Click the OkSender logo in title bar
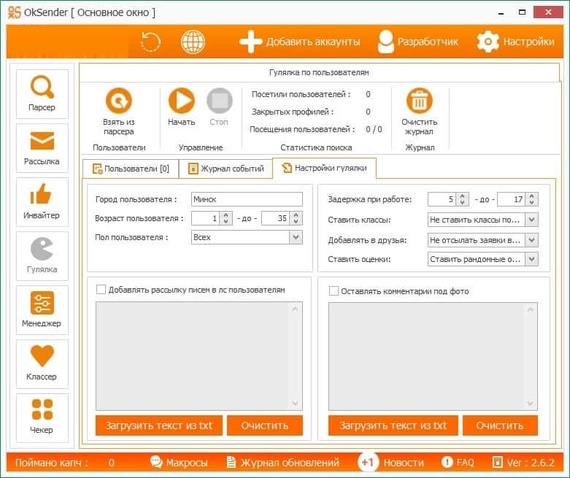Viewport: 570px width, 478px height. (x=14, y=12)
